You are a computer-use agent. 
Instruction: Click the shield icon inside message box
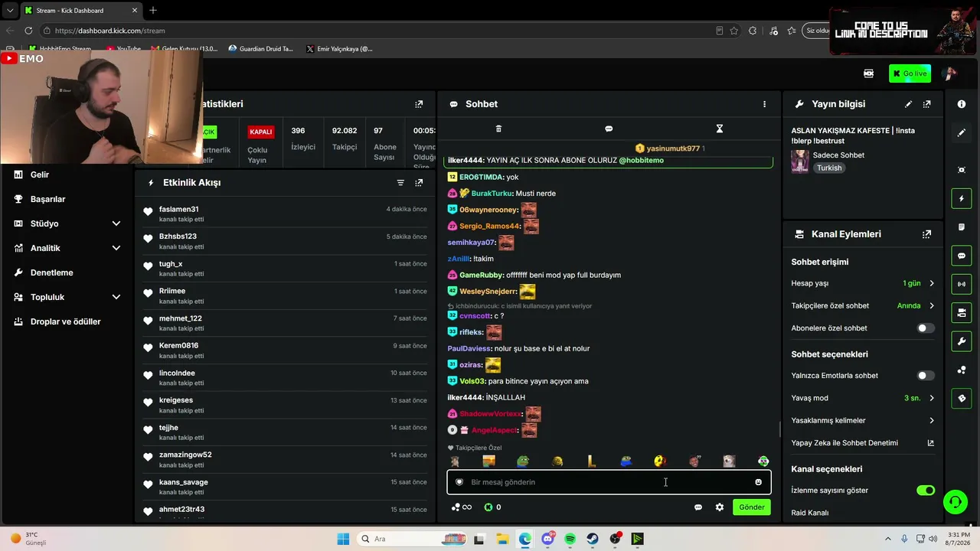tap(459, 482)
